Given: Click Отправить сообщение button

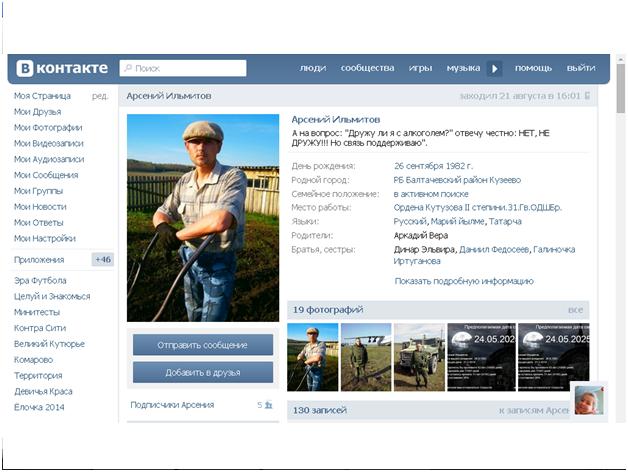Looking at the screenshot, I should click(203, 345).
